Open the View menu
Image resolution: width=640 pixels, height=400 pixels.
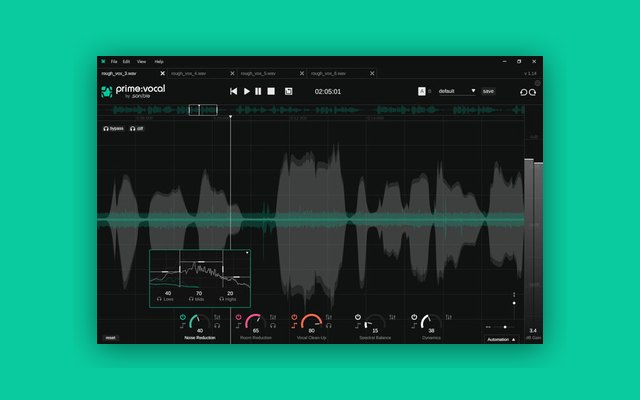tap(141, 62)
